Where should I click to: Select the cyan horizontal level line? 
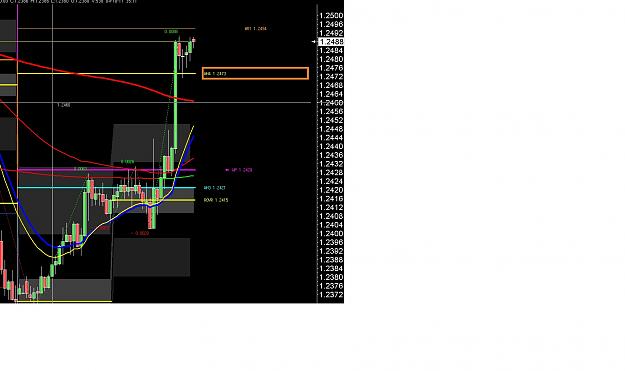coord(106,187)
